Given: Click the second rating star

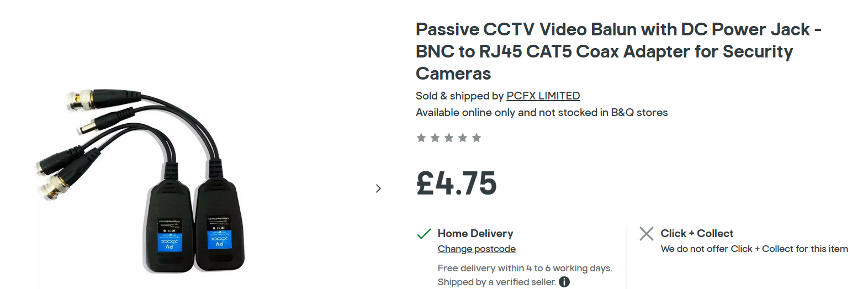Looking at the screenshot, I should click(x=435, y=138).
